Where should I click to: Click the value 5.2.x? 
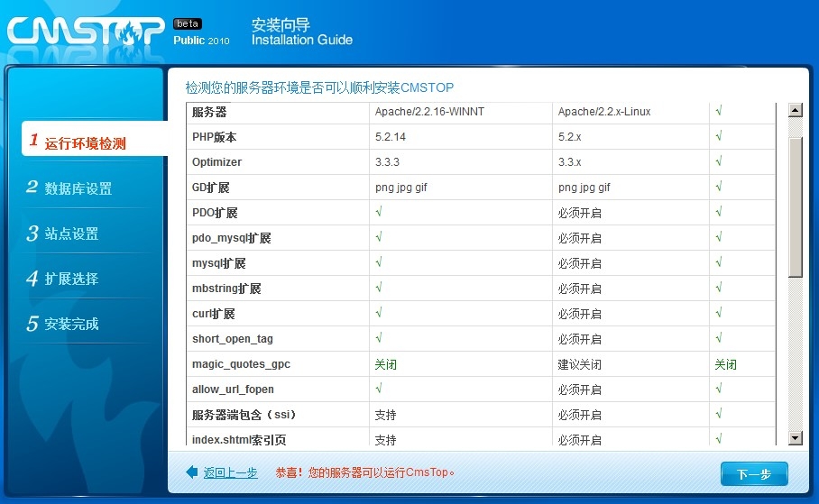569,137
